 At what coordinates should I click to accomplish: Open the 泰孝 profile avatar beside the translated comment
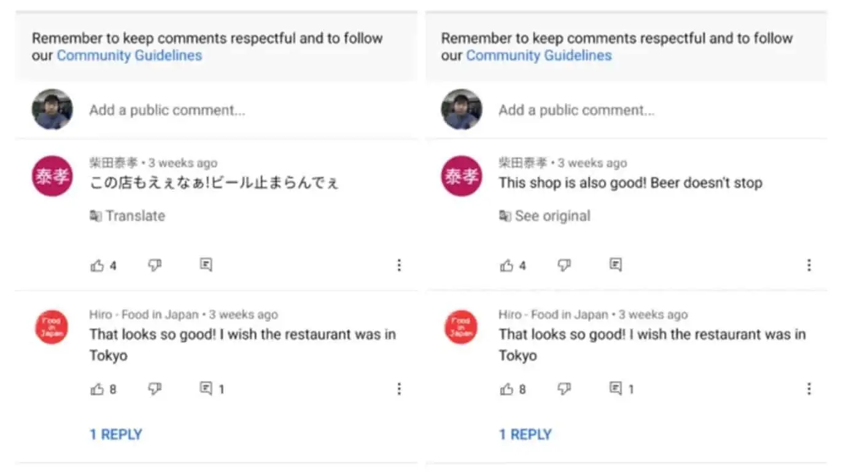[x=462, y=176]
